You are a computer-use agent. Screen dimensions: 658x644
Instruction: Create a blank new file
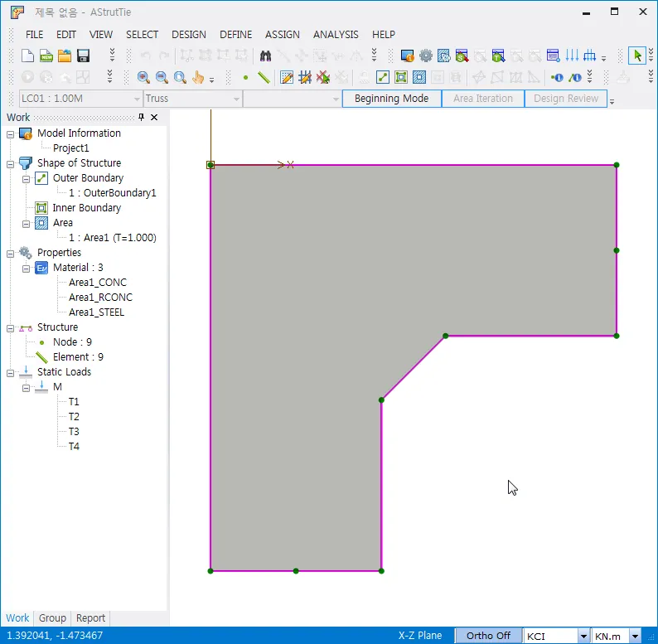point(27,56)
